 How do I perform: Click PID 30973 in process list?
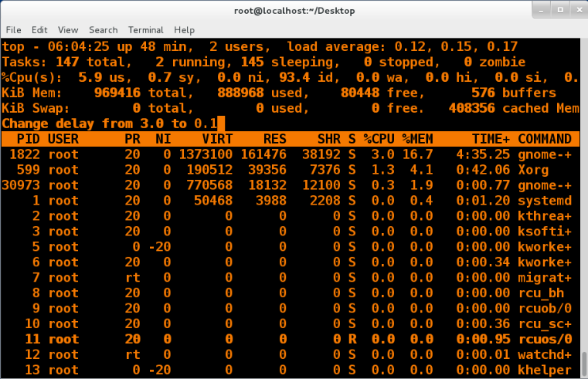click(21, 185)
